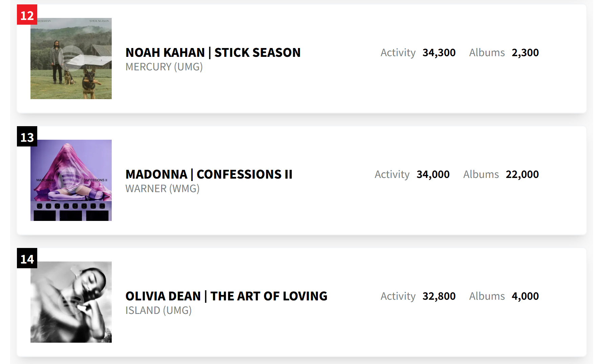Screen dimensions: 605x364
Task: Open the Madonna | Confessions II title
Action: point(209,174)
